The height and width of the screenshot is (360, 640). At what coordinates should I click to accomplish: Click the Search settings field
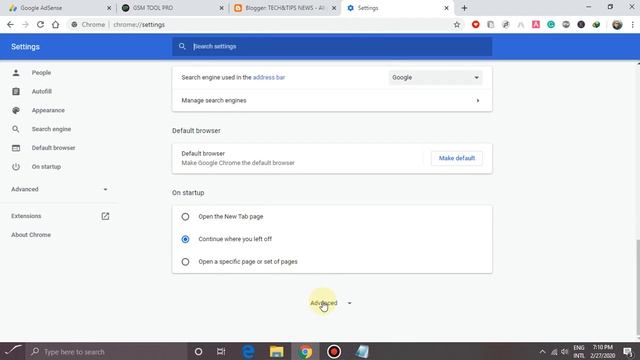[x=332, y=47]
